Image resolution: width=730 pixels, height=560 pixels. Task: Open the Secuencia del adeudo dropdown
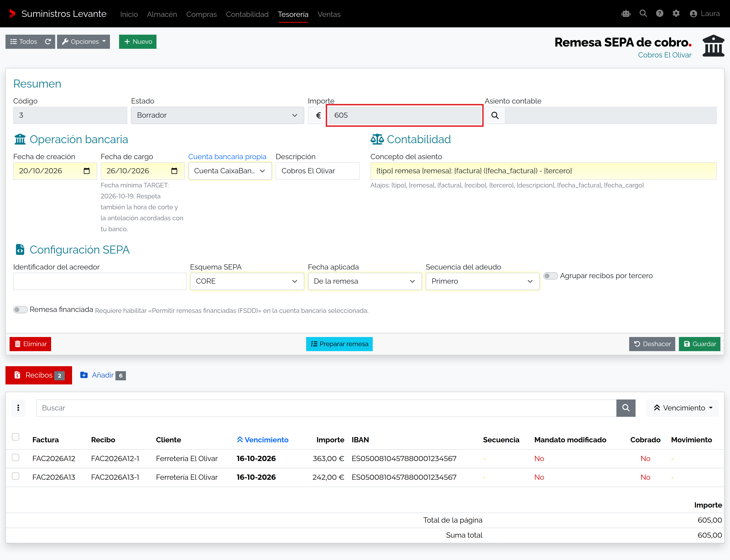point(482,281)
